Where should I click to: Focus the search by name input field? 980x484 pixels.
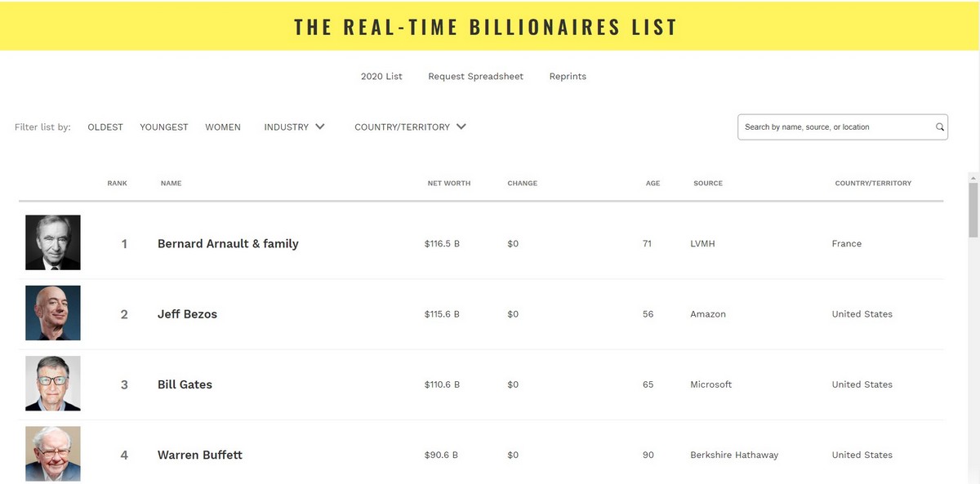click(833, 127)
